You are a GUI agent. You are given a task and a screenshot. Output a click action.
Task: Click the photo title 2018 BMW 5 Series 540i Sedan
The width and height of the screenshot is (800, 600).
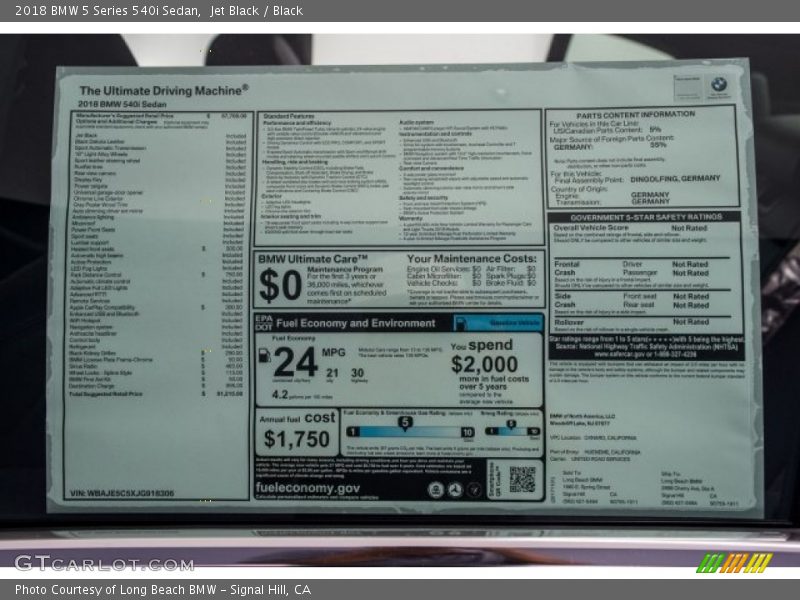(x=108, y=11)
